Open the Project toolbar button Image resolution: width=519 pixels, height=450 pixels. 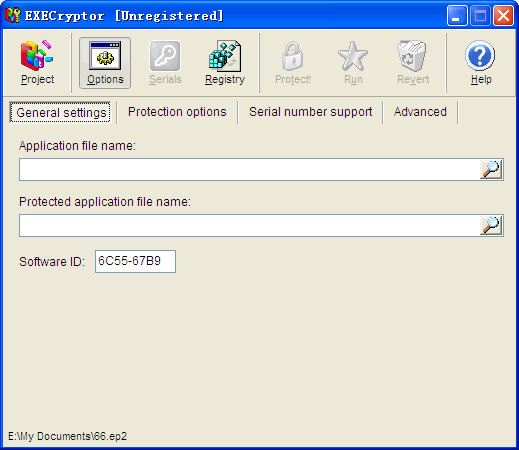[x=37, y=63]
